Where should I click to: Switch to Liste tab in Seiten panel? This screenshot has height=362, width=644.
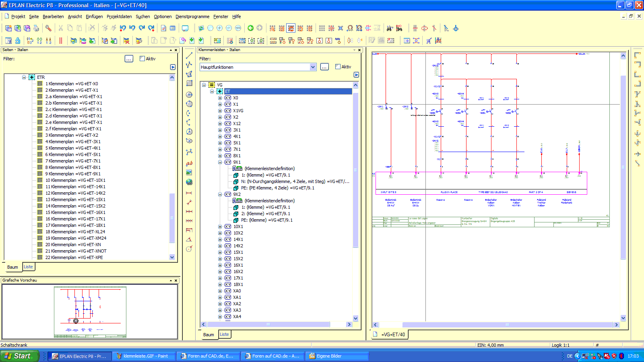click(28, 267)
